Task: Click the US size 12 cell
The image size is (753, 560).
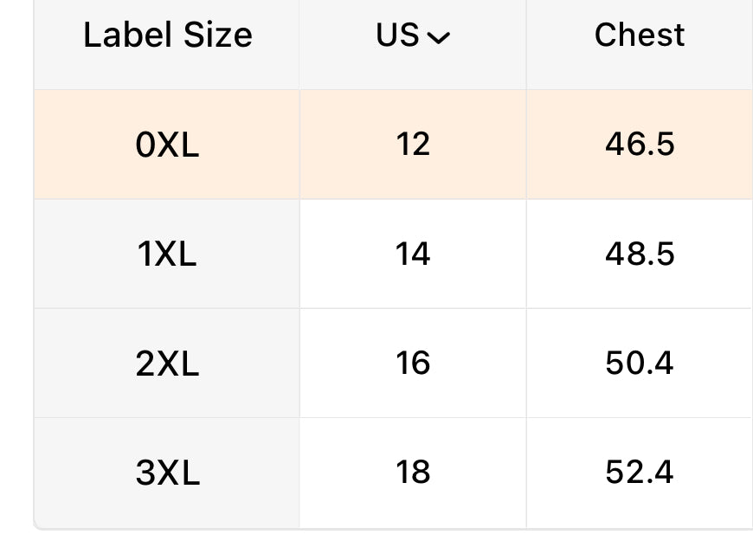Action: coord(413,145)
